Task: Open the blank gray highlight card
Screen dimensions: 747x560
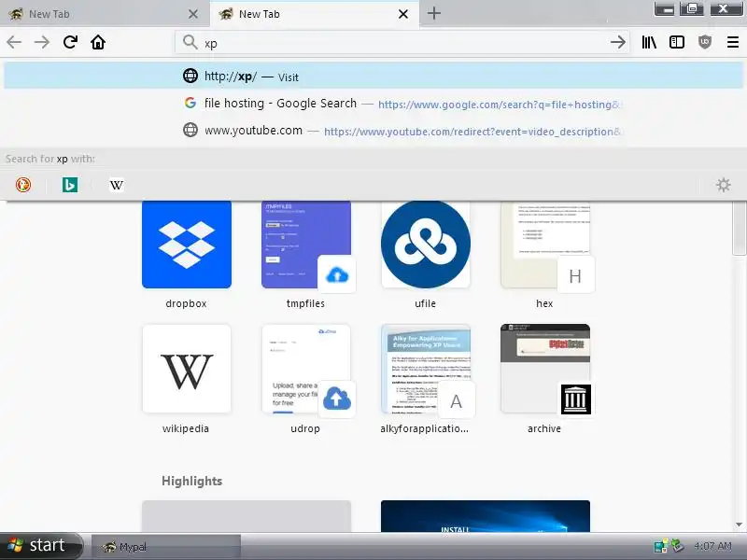Action: [x=247, y=516]
